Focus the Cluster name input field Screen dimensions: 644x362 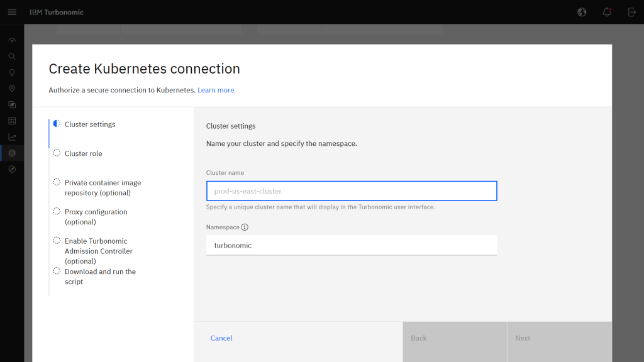pos(352,191)
